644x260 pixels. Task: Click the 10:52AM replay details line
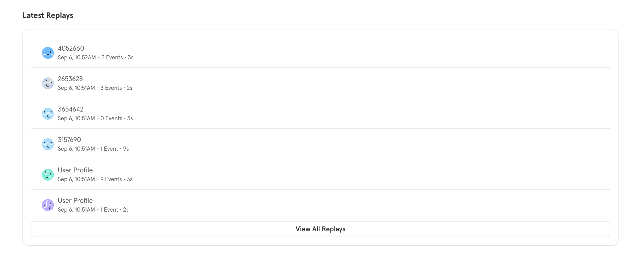click(96, 57)
